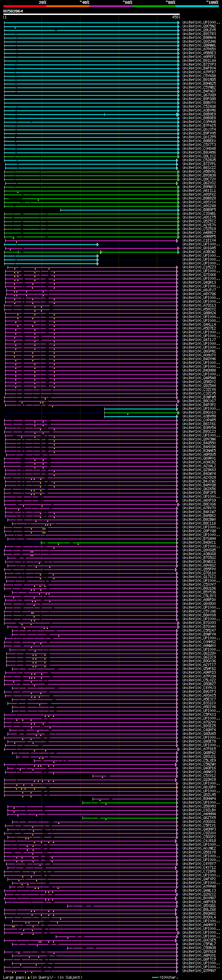Viewport: 222px width, 980px height.
Task: Select the UniRef100_C1MZZ3 label
Action: (x=199, y=267)
